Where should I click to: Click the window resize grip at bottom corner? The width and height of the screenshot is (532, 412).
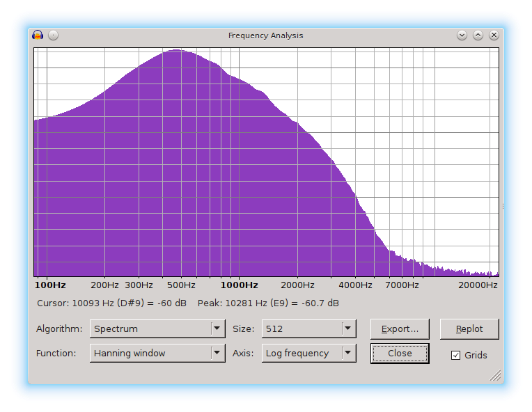[x=495, y=375]
